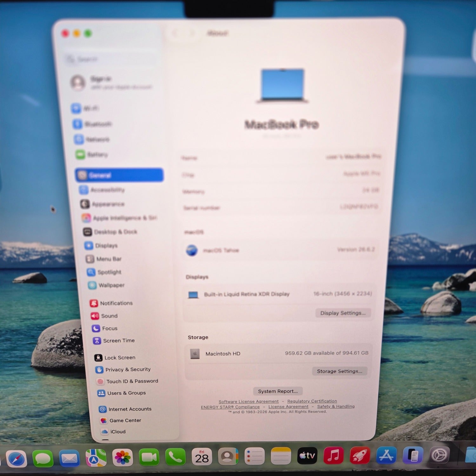Image resolution: width=476 pixels, height=476 pixels.
Task: Open Users & Groups settings
Action: tap(122, 393)
